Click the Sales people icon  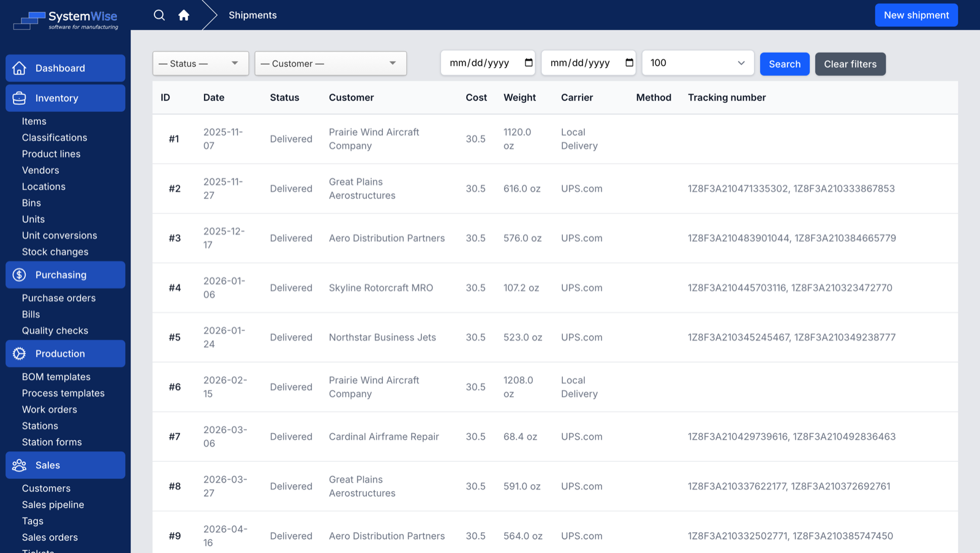pos(20,465)
